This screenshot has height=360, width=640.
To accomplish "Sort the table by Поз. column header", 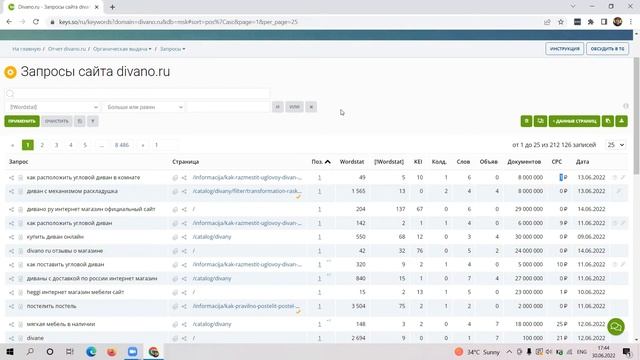I will [x=321, y=162].
